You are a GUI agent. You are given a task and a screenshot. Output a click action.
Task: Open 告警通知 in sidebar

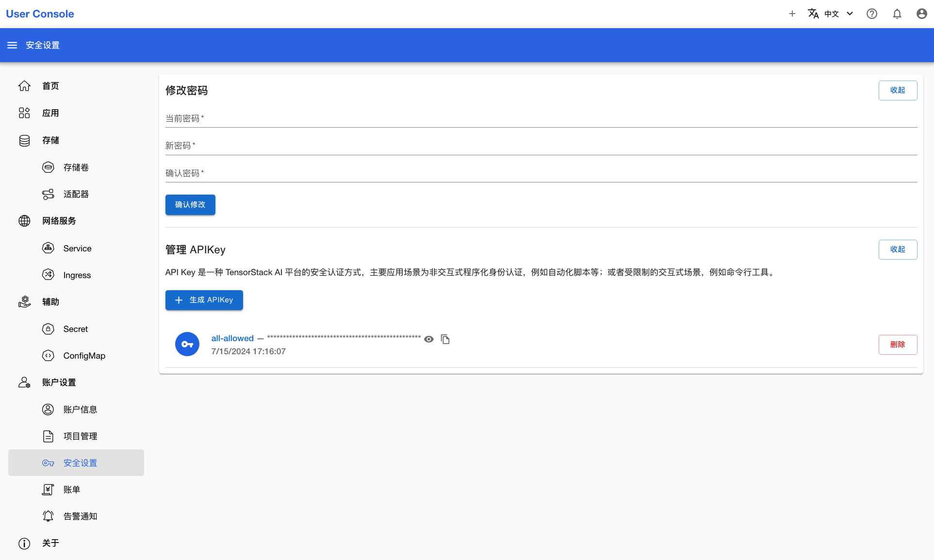click(x=76, y=516)
